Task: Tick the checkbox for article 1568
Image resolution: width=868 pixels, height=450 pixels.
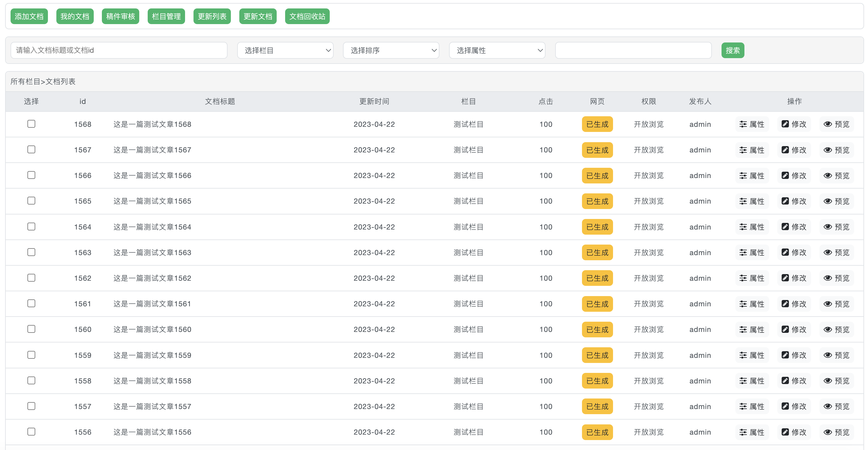Action: (x=31, y=124)
